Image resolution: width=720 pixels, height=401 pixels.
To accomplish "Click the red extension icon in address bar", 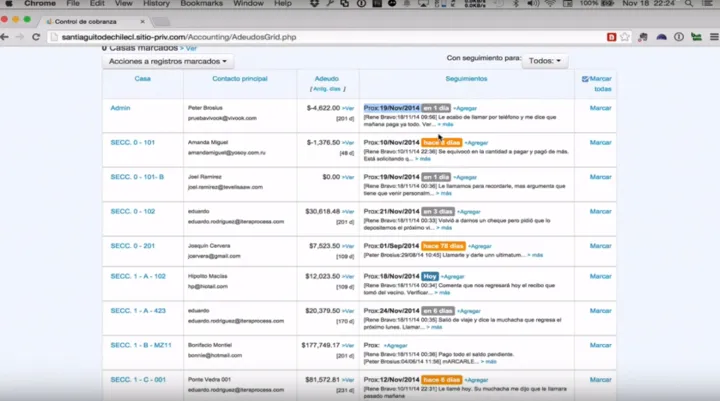I will click(x=611, y=37).
